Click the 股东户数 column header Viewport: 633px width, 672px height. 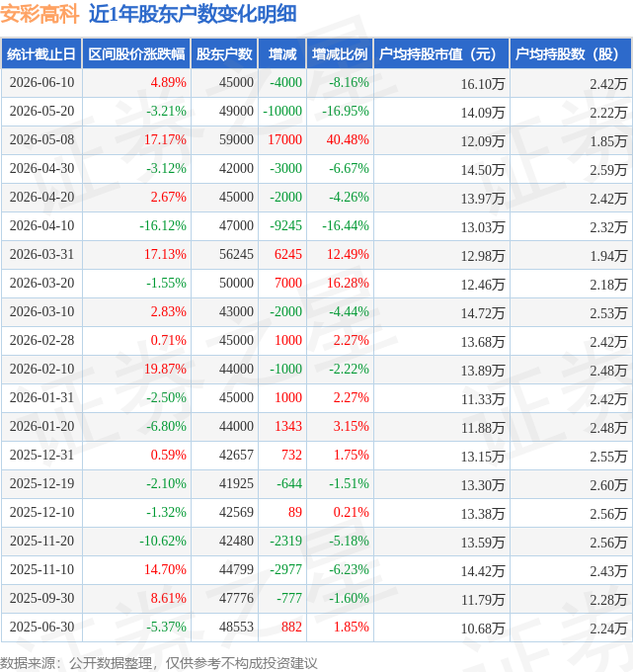click(x=224, y=54)
